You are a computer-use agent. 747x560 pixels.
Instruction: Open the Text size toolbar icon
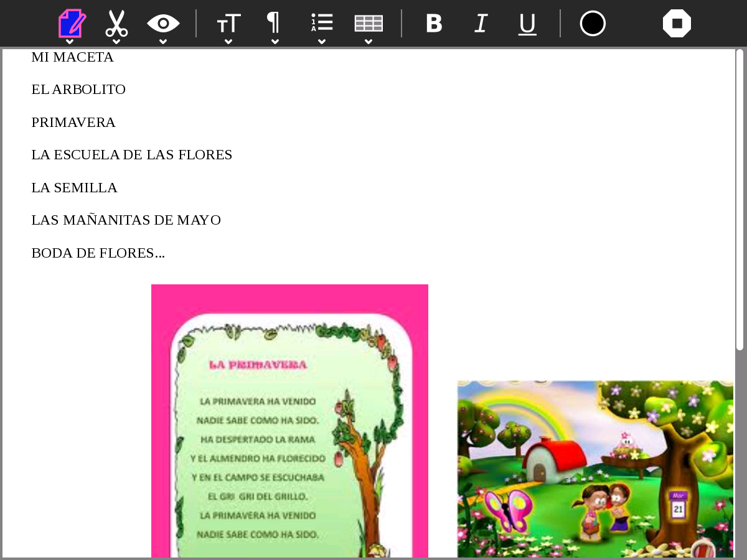click(228, 24)
